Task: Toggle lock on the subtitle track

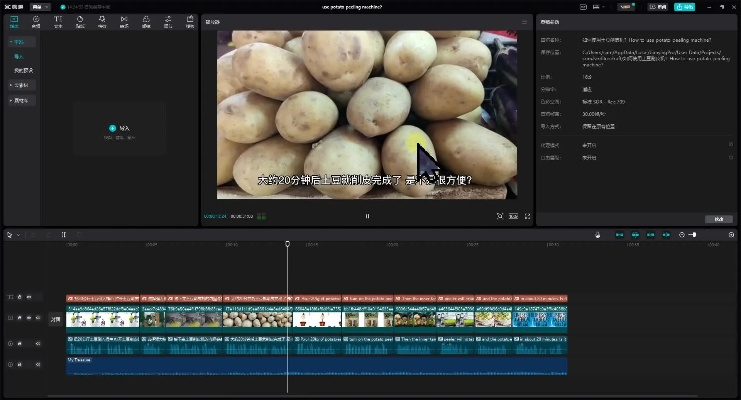Action: pos(19,297)
